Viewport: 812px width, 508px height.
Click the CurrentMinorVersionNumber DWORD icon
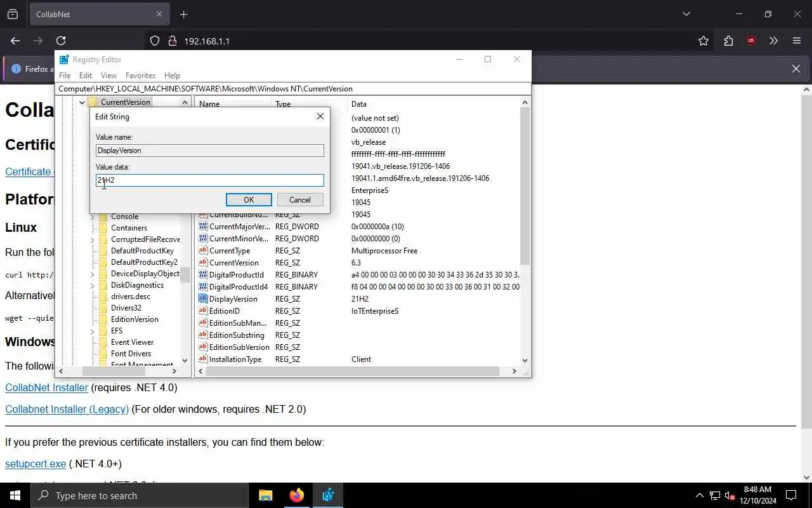203,239
